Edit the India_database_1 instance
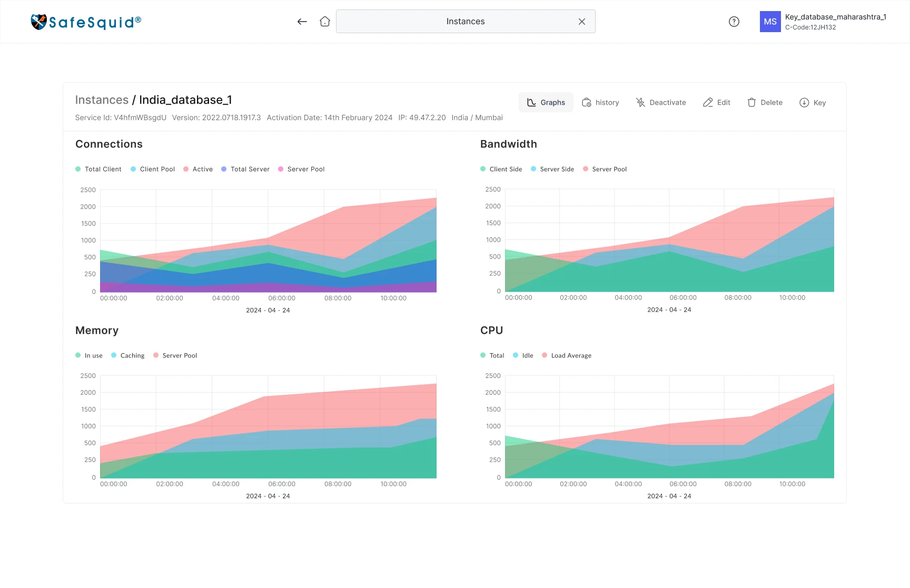 point(717,103)
